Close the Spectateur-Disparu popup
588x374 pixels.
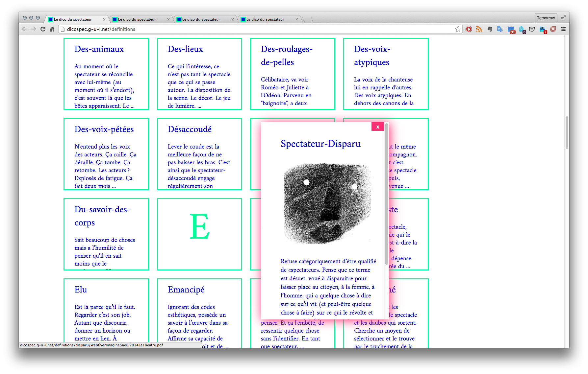click(x=377, y=127)
